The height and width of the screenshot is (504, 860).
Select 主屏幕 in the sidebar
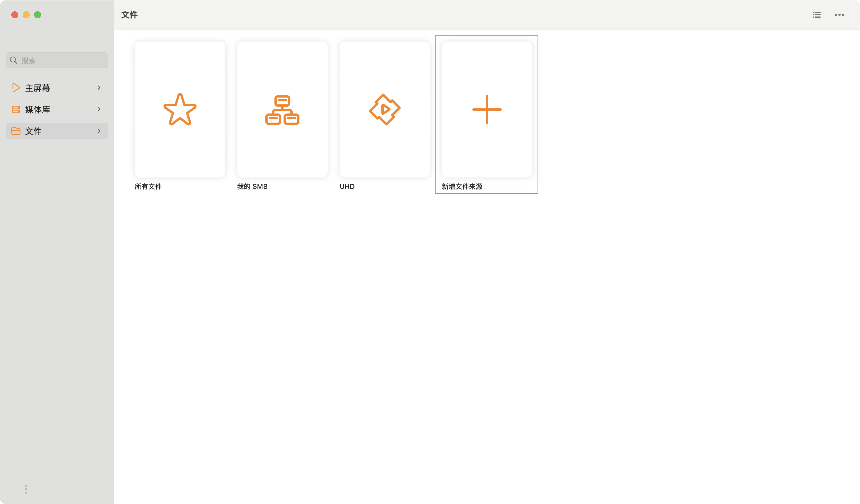click(38, 88)
